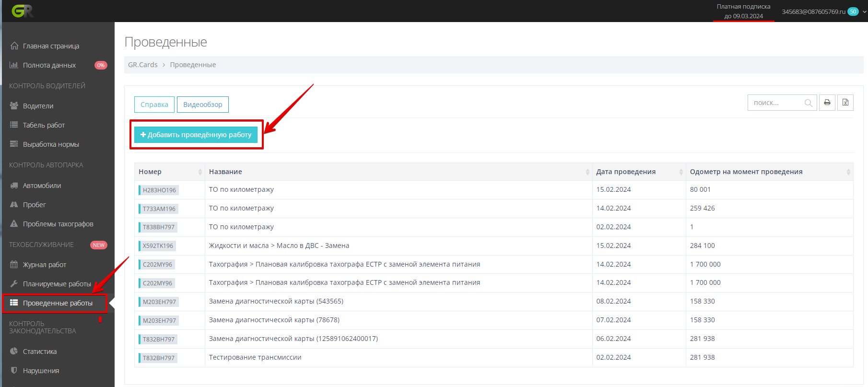Select Проведенные работы menu item
Screen dimensions: 868x387
(x=58, y=303)
